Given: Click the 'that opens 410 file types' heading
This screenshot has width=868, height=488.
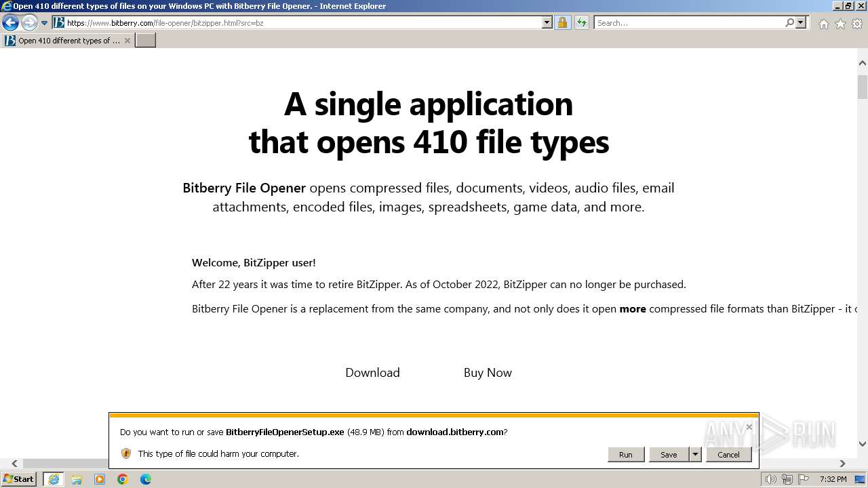Looking at the screenshot, I should point(429,142).
